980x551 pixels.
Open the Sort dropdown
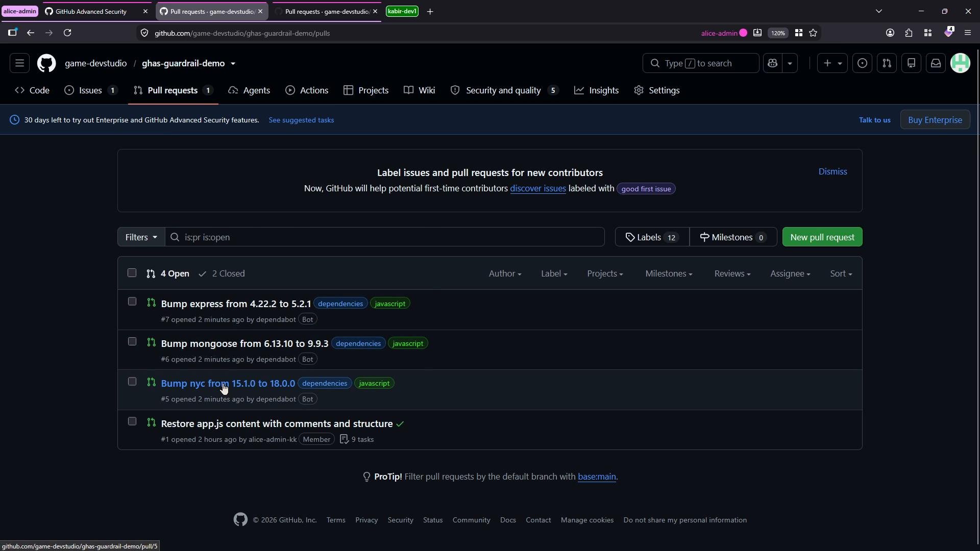point(841,274)
